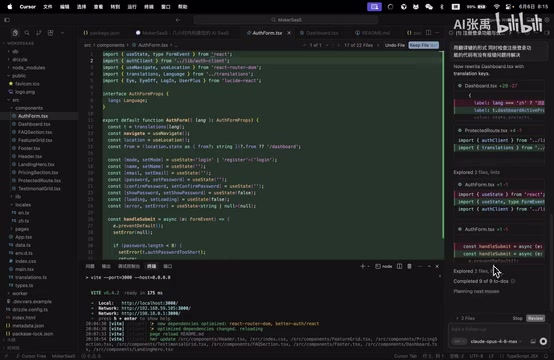This screenshot has width=554, height=360.
Task: Click Stop in the AI chat
Action: [x=517, y=318]
